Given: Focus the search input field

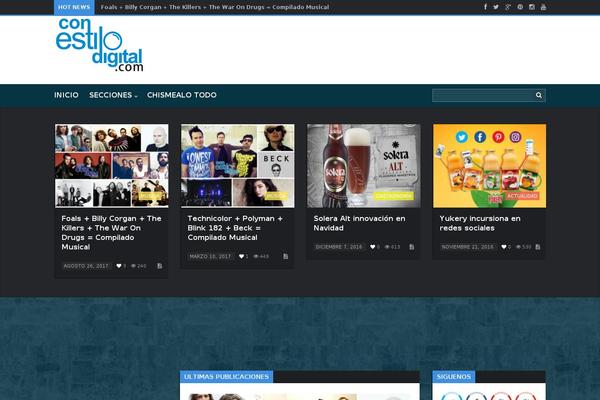Looking at the screenshot, I should [x=484, y=95].
